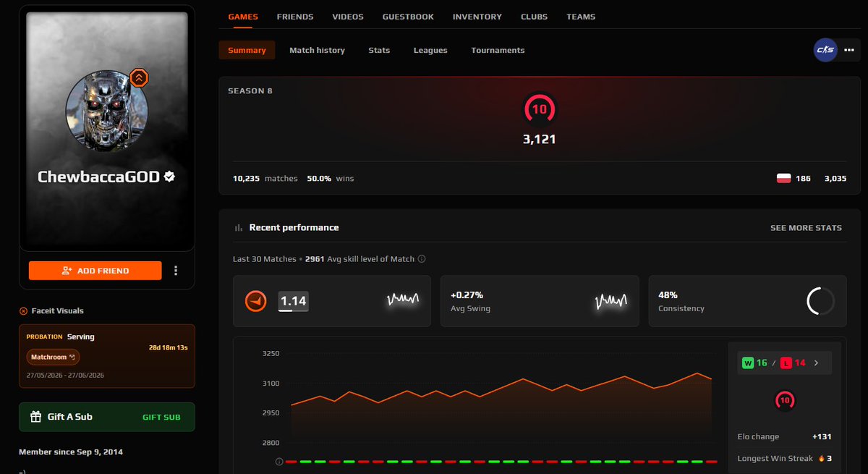Click the 186 country rank number
This screenshot has height=474, width=868.
[803, 178]
